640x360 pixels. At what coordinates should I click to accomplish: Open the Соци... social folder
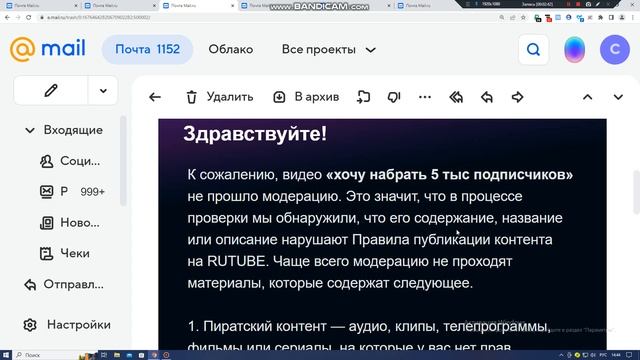tap(70, 161)
